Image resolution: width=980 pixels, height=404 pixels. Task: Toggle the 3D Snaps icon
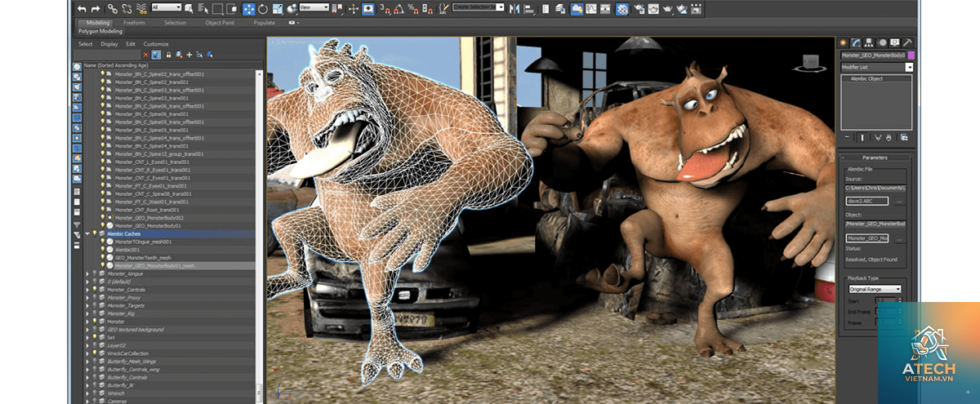click(386, 9)
